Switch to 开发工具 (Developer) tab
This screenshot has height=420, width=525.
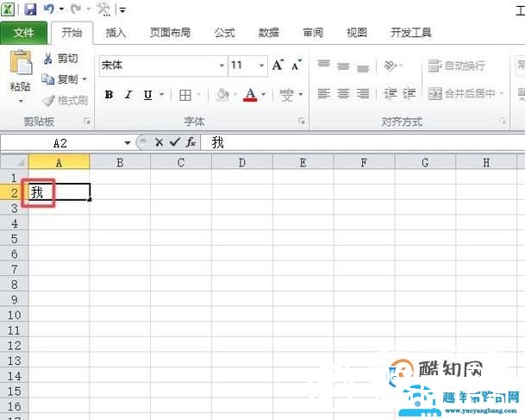[x=411, y=33]
